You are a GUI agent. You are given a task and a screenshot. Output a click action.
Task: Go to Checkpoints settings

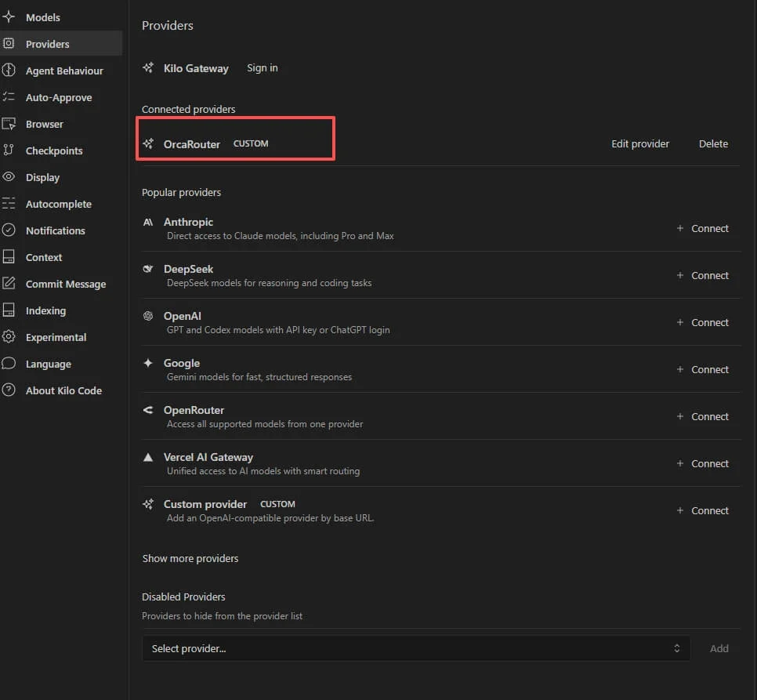pyautogui.click(x=54, y=151)
